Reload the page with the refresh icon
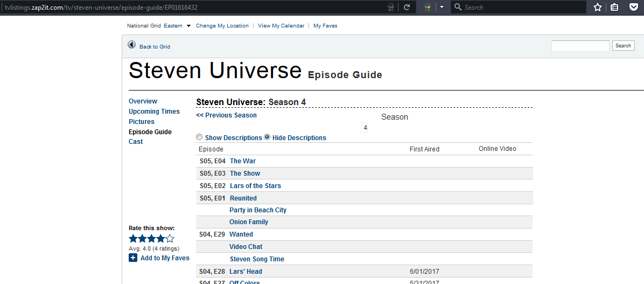Screen dimensions: 644x284 (407, 7)
